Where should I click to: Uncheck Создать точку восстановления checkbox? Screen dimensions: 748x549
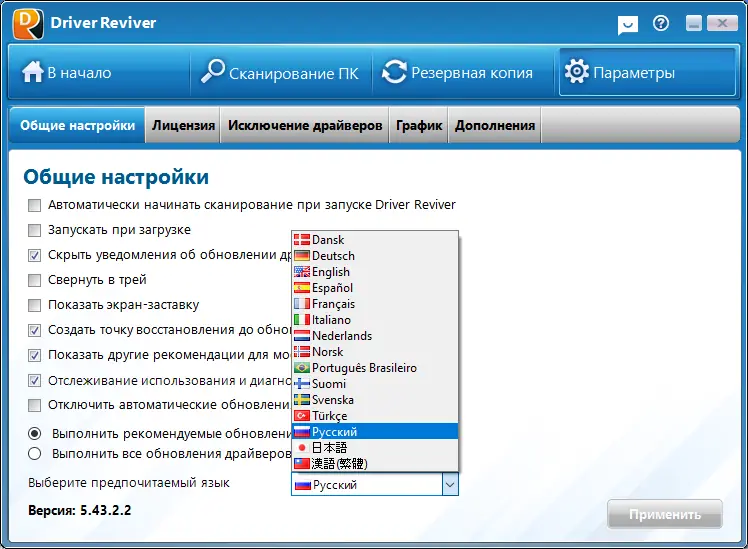(34, 330)
